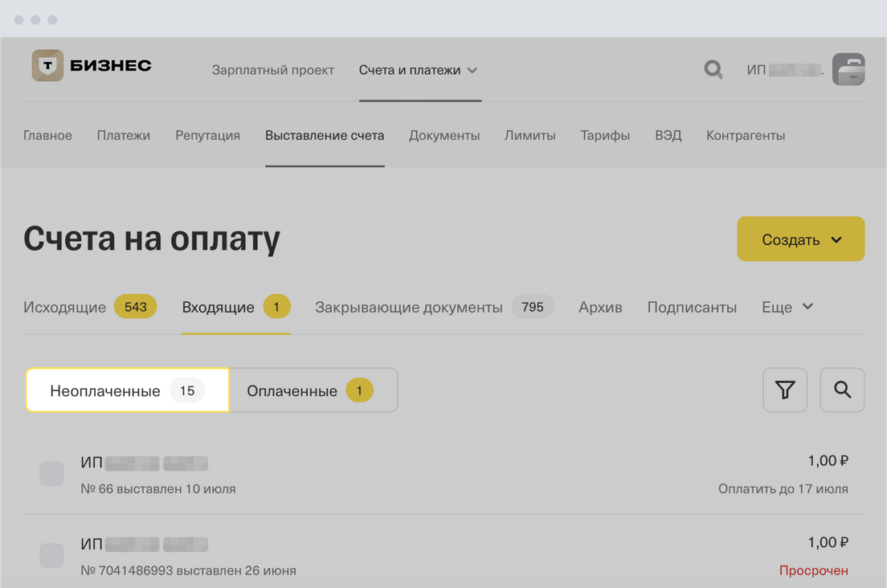Viewport: 887px width, 588px height.
Task: Switch to Закрывающие документы tab
Action: tap(409, 307)
